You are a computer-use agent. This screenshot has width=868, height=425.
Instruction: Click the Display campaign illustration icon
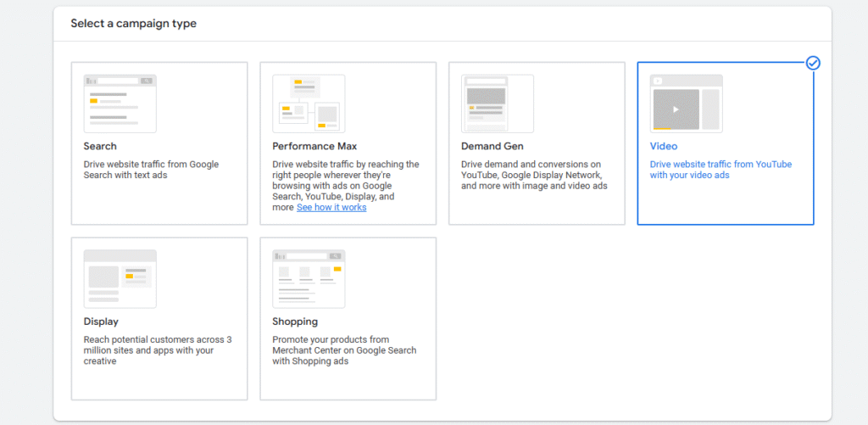120,279
